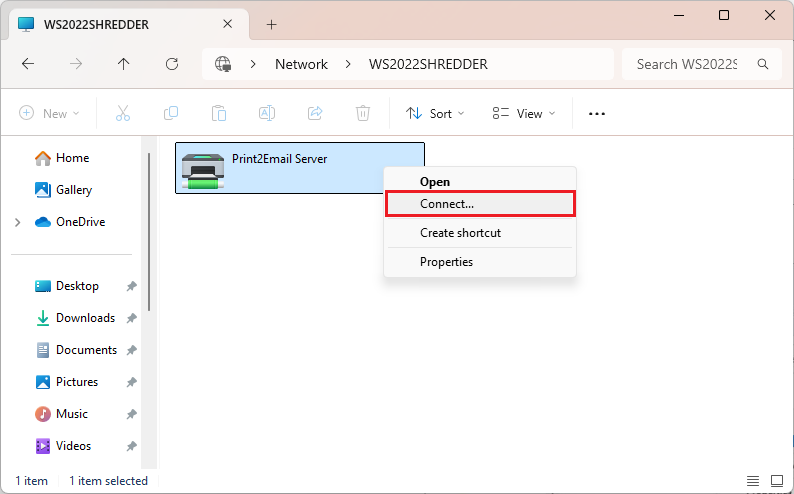Open the View dropdown menu
794x494 pixels.
(x=524, y=114)
